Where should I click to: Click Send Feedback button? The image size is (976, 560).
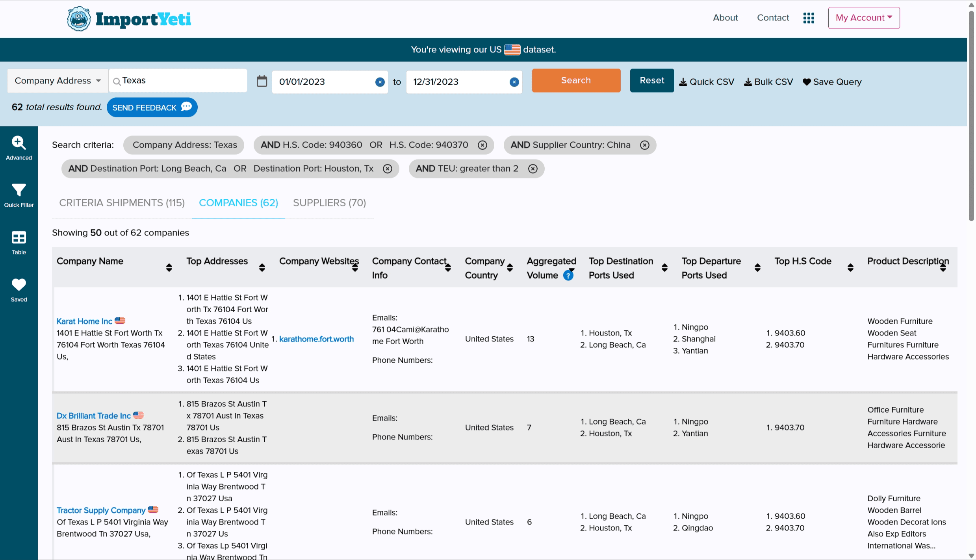click(x=152, y=108)
